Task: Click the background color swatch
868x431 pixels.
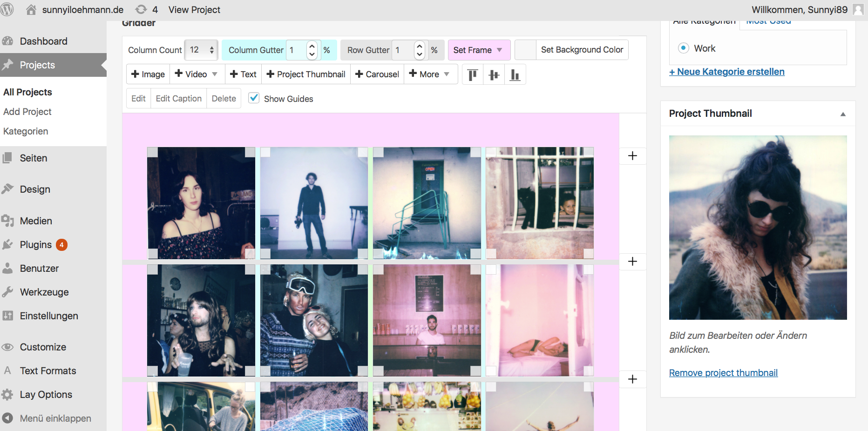Action: pyautogui.click(x=526, y=50)
